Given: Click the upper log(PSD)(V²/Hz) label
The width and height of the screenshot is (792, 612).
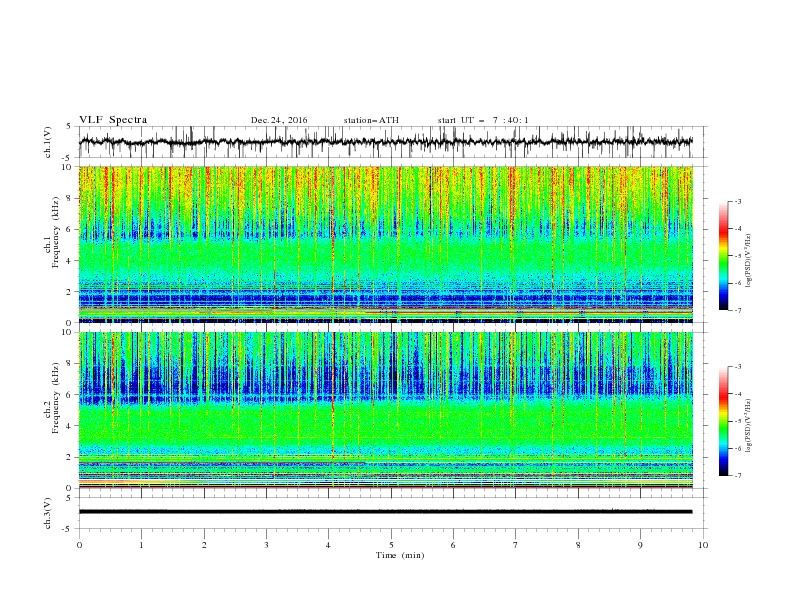Looking at the screenshot, I should point(748,261).
